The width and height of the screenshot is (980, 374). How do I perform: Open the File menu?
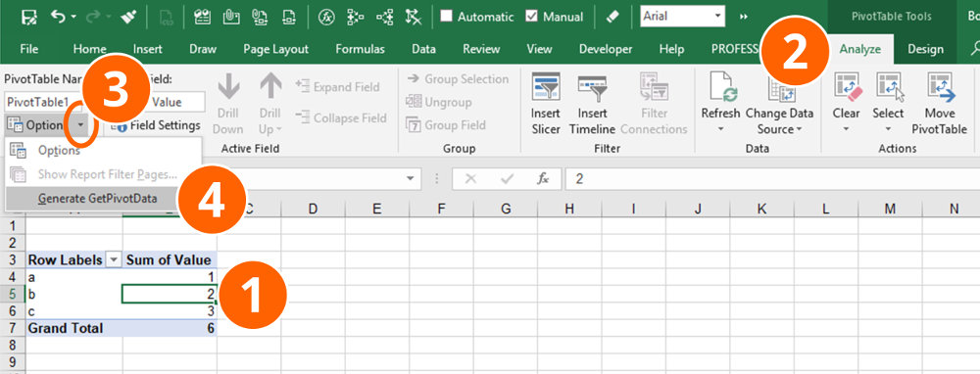point(29,49)
